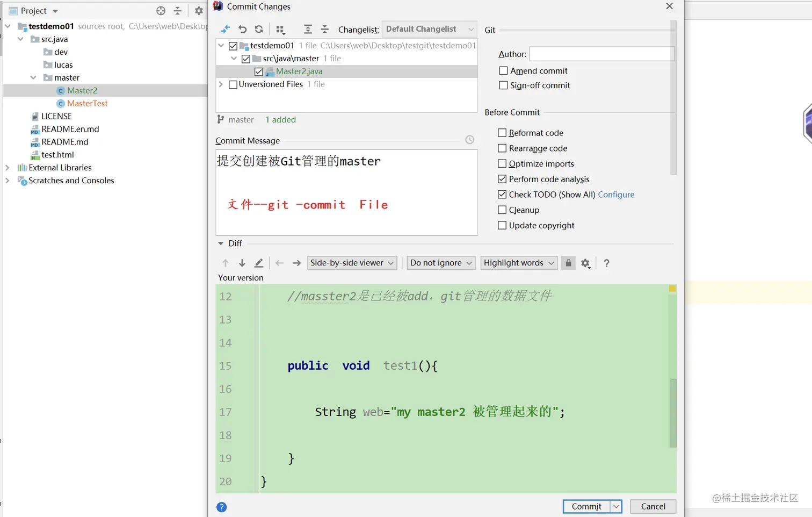Open the Default Changelist dropdown
The image size is (812, 517).
point(430,29)
